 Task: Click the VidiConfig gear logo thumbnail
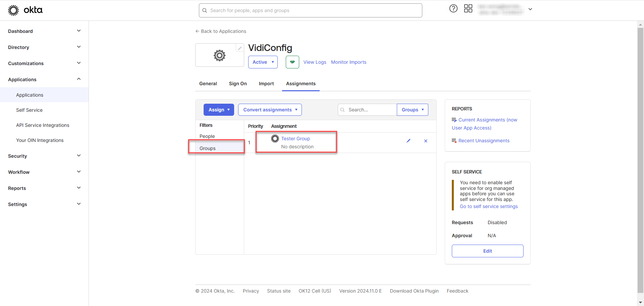coord(219,55)
